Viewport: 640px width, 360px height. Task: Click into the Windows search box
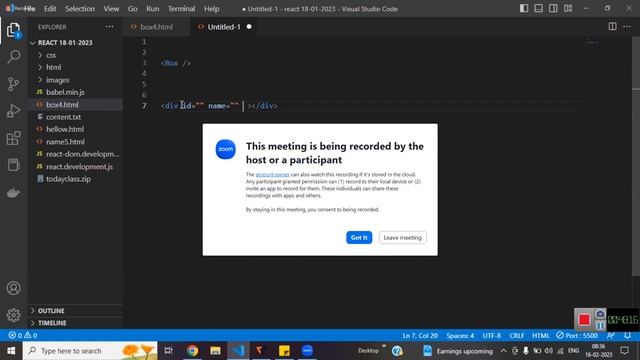[90, 351]
